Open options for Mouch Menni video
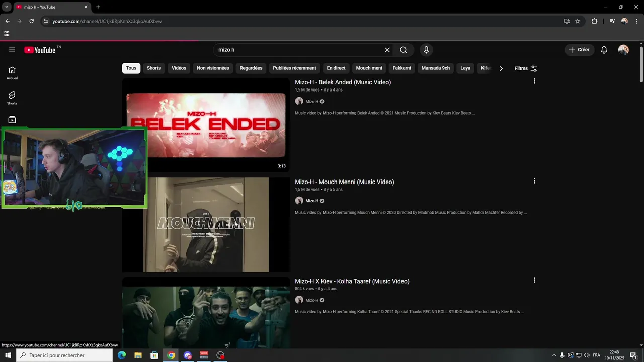This screenshot has height=362, width=644. click(534, 181)
